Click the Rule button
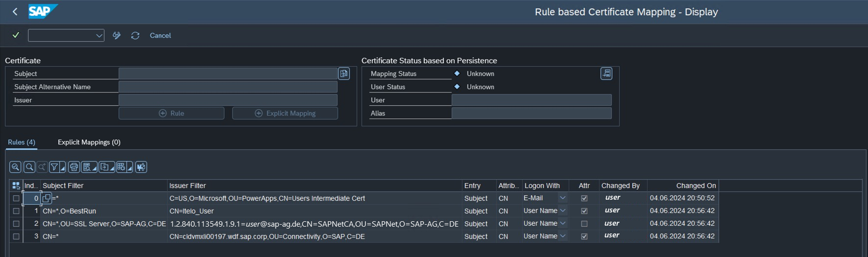 [x=171, y=113]
